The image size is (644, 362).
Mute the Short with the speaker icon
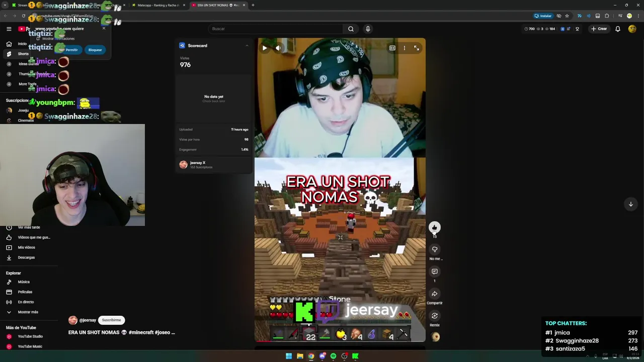pyautogui.click(x=278, y=48)
